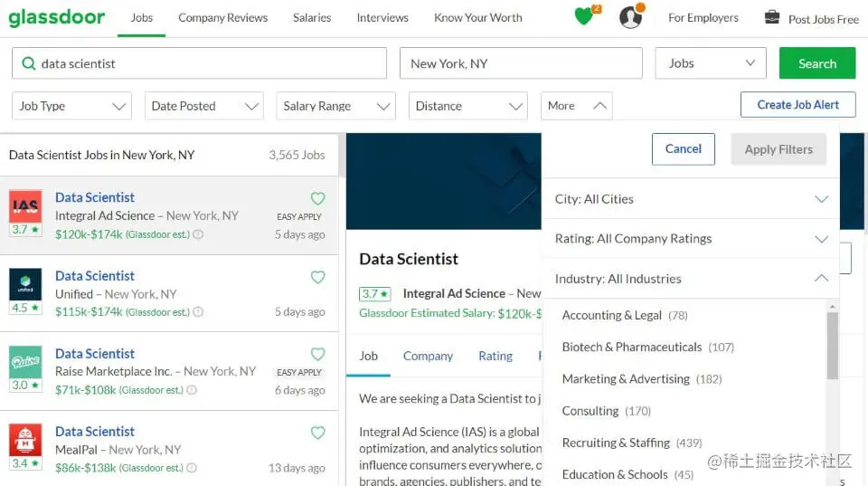Image resolution: width=868 pixels, height=486 pixels.
Task: Select Biotech & Pharmaceuticals industry
Action: [647, 348]
